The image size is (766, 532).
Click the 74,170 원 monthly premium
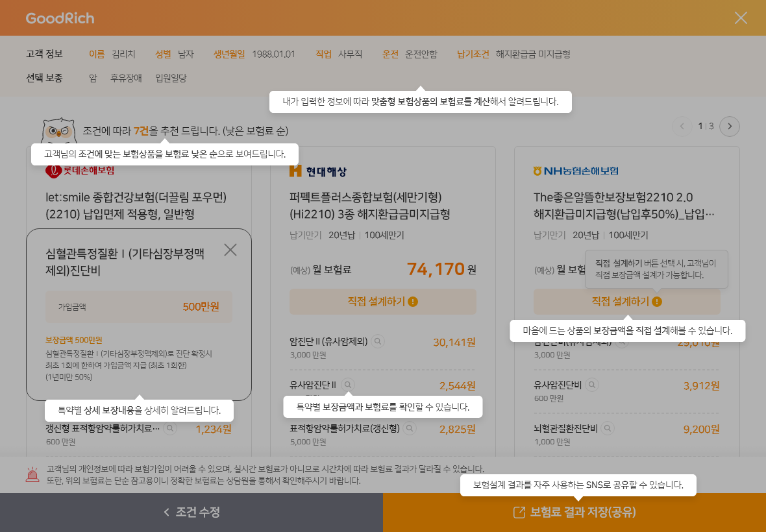(441, 269)
